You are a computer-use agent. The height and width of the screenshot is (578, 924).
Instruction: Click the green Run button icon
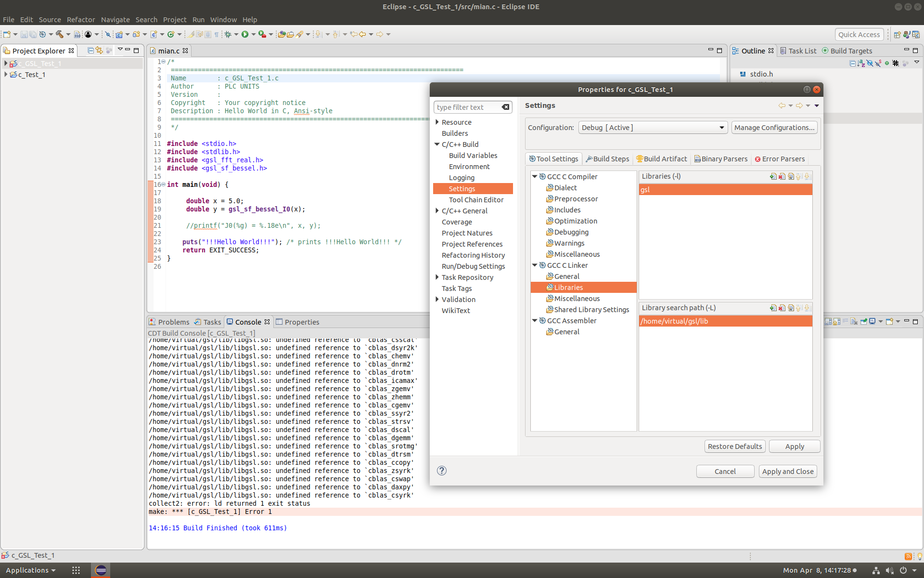(x=245, y=34)
